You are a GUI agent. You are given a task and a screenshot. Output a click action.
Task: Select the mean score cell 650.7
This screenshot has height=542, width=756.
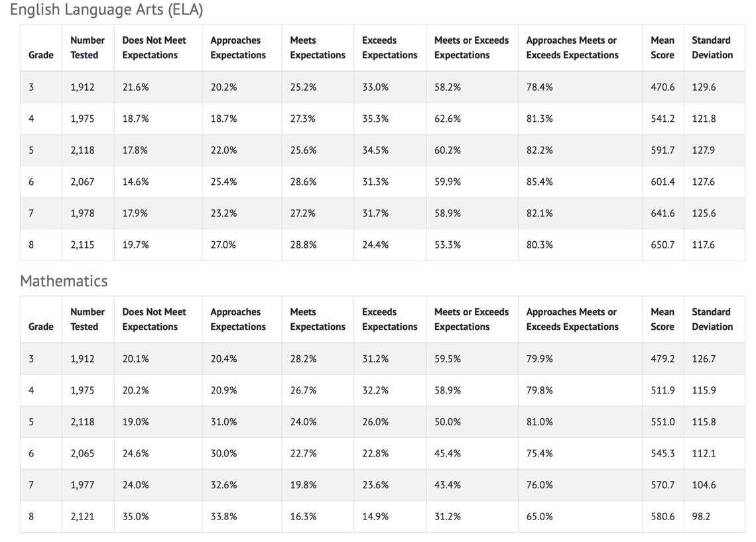coord(662,244)
